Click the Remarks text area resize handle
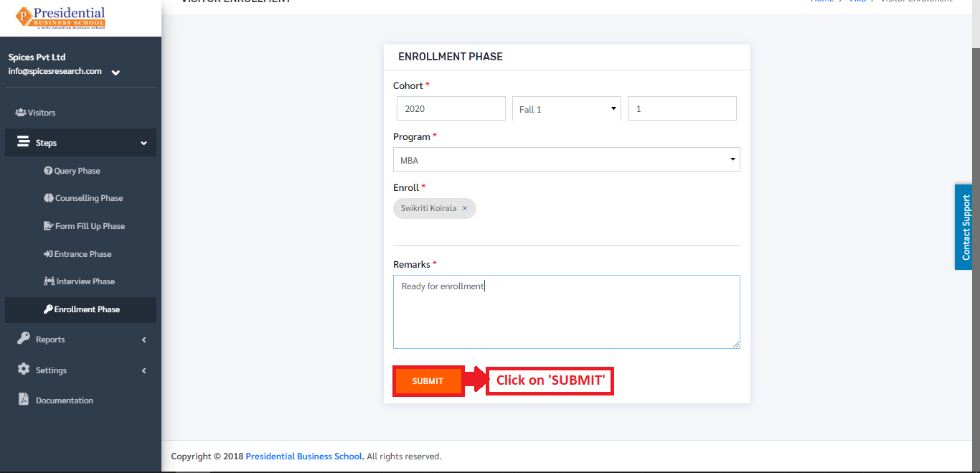 736,345
